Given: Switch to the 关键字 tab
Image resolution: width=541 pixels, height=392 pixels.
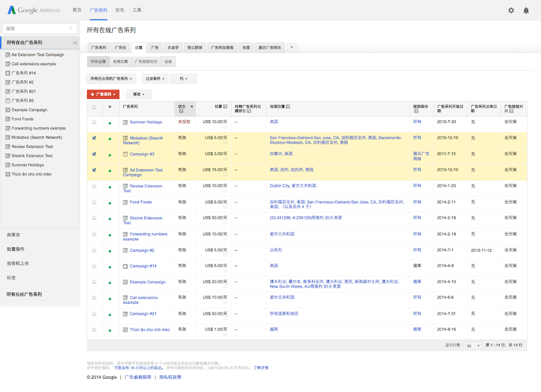Looking at the screenshot, I should tap(173, 47).
